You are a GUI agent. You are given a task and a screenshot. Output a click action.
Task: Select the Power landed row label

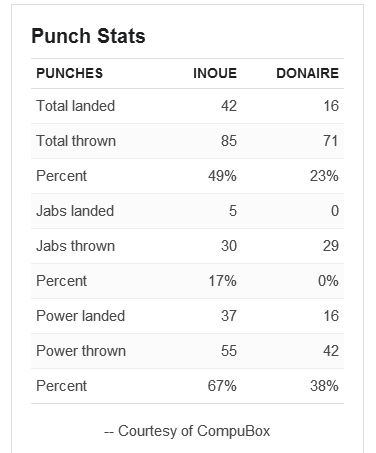click(x=81, y=316)
